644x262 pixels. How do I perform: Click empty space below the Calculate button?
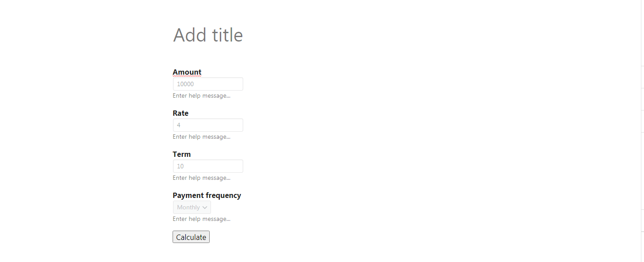(191, 254)
